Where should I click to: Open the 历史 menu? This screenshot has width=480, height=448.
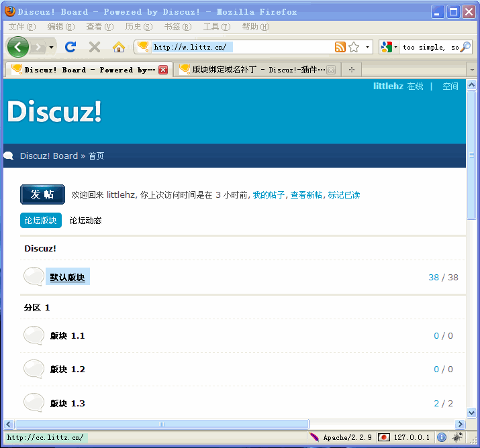click(x=139, y=27)
